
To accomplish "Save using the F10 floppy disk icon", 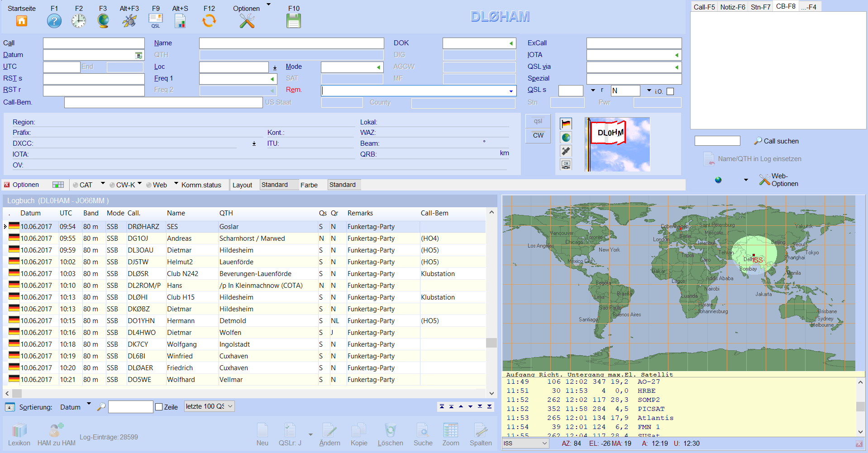I will pos(294,21).
